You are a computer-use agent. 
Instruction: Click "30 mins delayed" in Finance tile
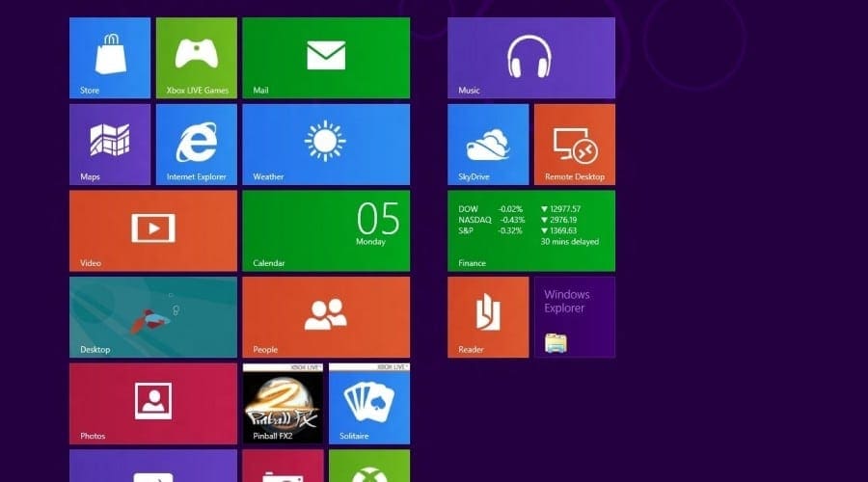pyautogui.click(x=570, y=242)
